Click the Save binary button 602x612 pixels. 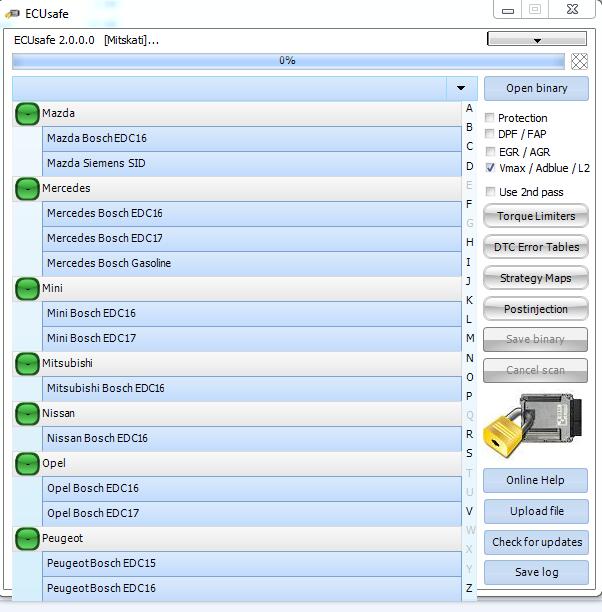(x=535, y=339)
